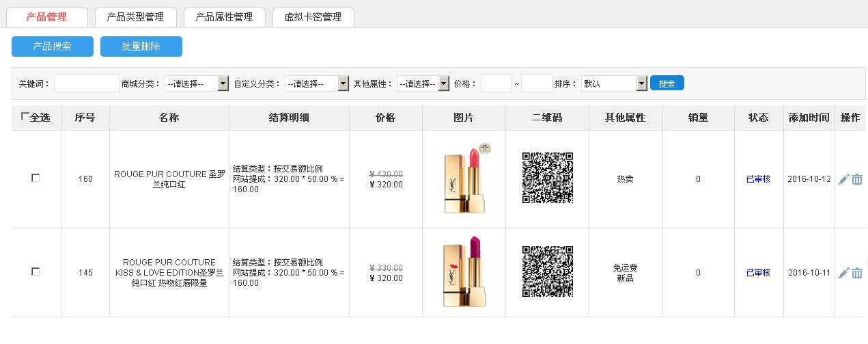Image resolution: width=868 pixels, height=344 pixels.
Task: Open the QR code for product 160
Action: (547, 178)
